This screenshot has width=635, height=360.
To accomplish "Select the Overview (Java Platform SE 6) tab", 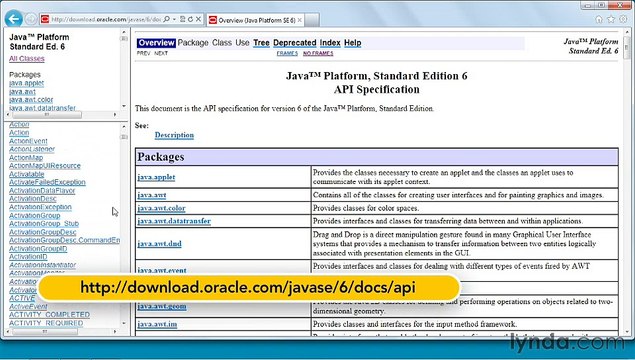I will pyautogui.click(x=256, y=20).
